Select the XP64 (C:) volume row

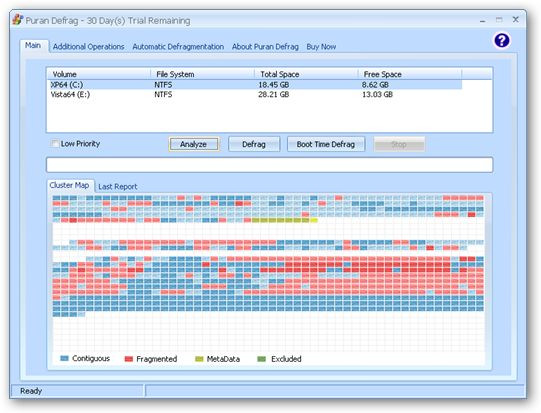[255, 85]
